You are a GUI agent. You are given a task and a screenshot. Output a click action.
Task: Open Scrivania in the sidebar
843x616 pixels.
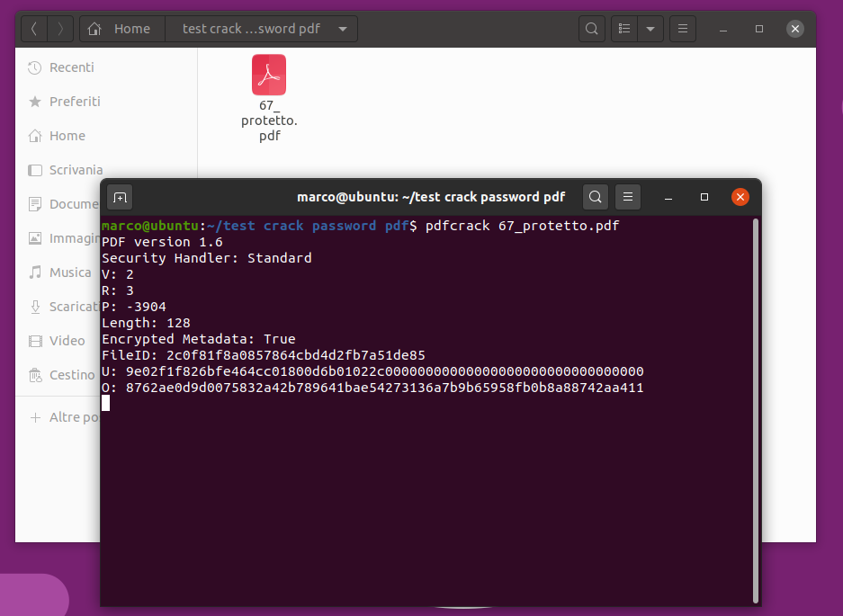106,170
